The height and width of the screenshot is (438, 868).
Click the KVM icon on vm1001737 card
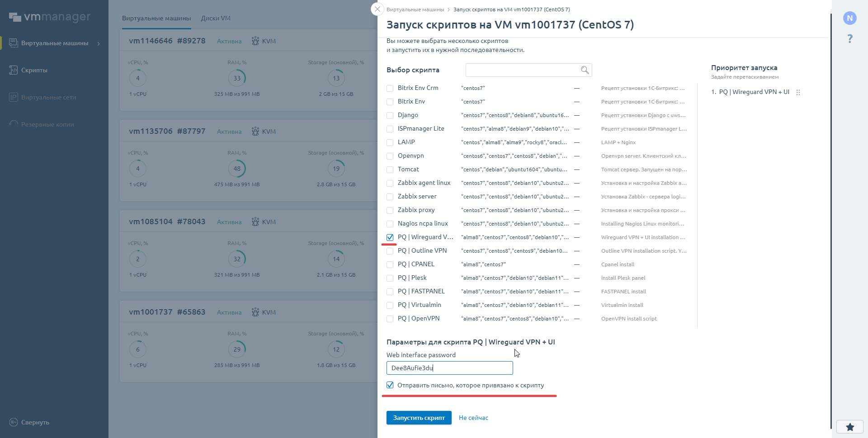(x=255, y=312)
